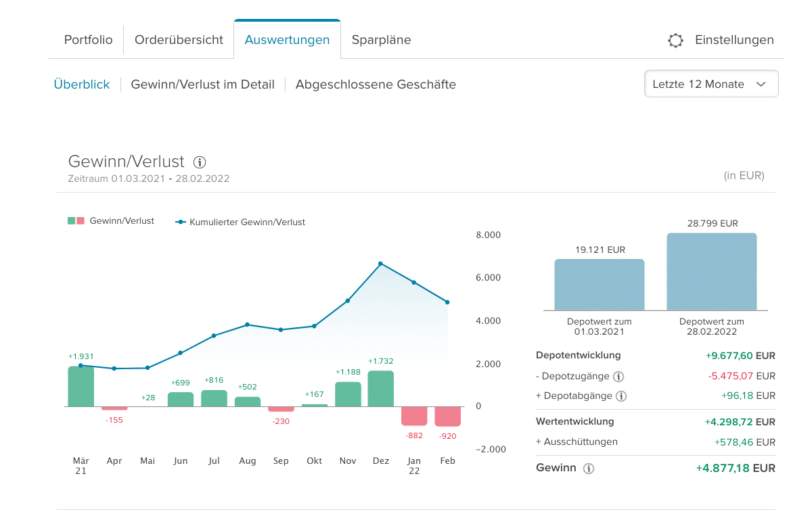Show info for Gewinn/Verlust heading
Image resolution: width=812 pixels, height=522 pixels.
click(200, 162)
